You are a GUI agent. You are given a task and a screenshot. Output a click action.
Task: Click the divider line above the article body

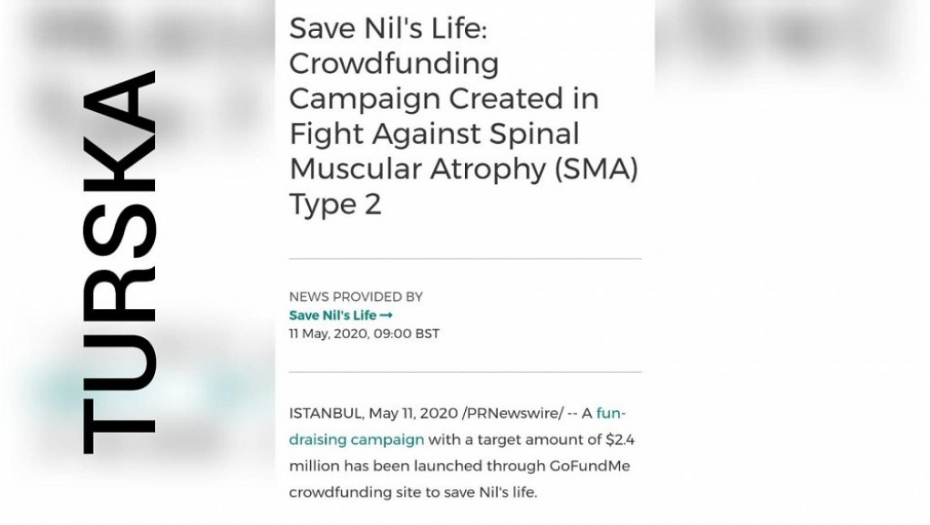coord(465,372)
